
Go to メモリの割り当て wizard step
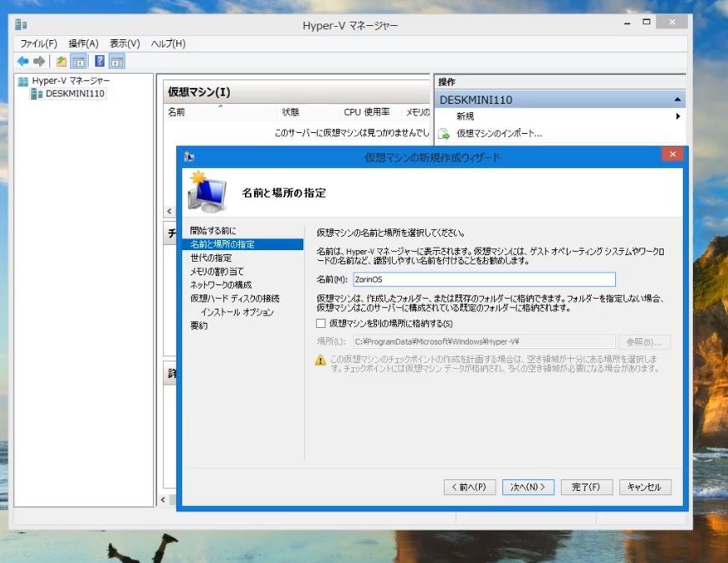[x=217, y=271]
